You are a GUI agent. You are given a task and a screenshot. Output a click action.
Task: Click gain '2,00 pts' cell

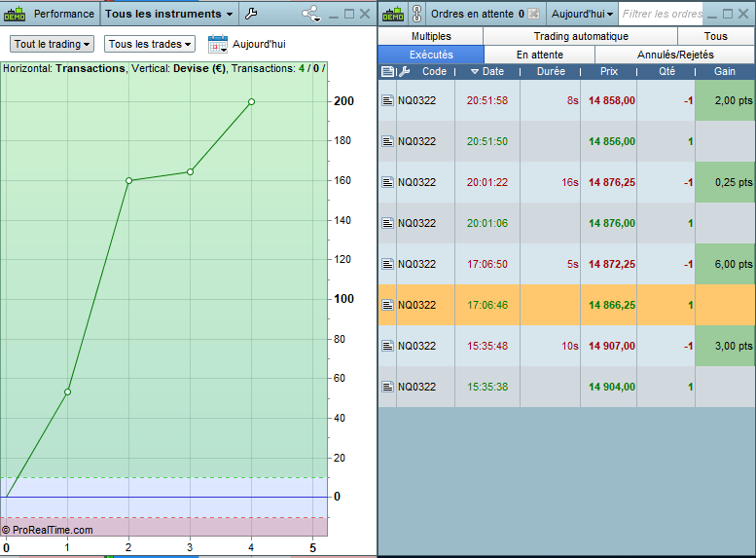[x=725, y=100]
